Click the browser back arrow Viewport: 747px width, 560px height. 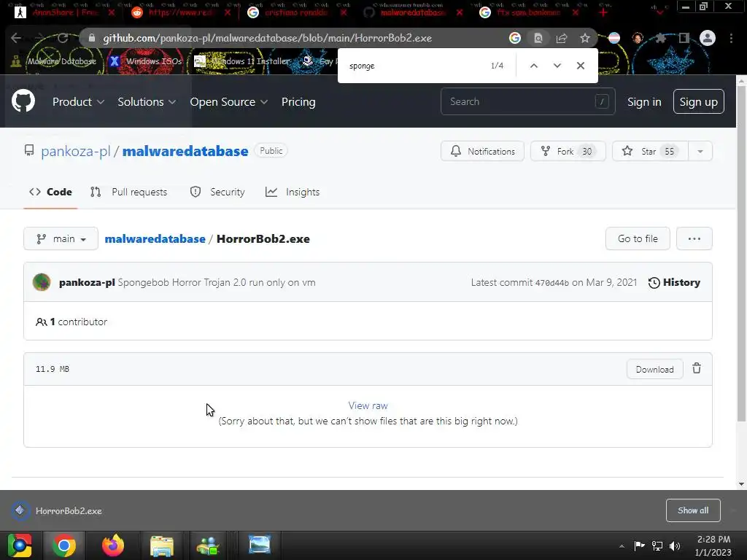click(x=16, y=38)
